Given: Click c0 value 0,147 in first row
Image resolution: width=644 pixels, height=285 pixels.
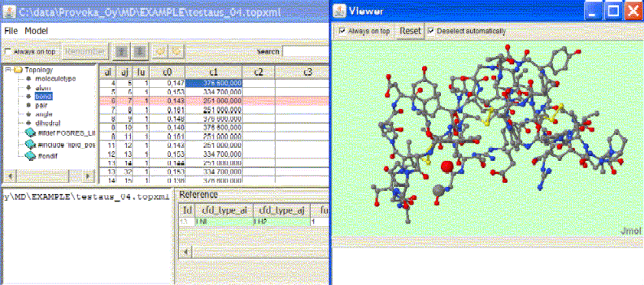Looking at the screenshot, I should [167, 83].
